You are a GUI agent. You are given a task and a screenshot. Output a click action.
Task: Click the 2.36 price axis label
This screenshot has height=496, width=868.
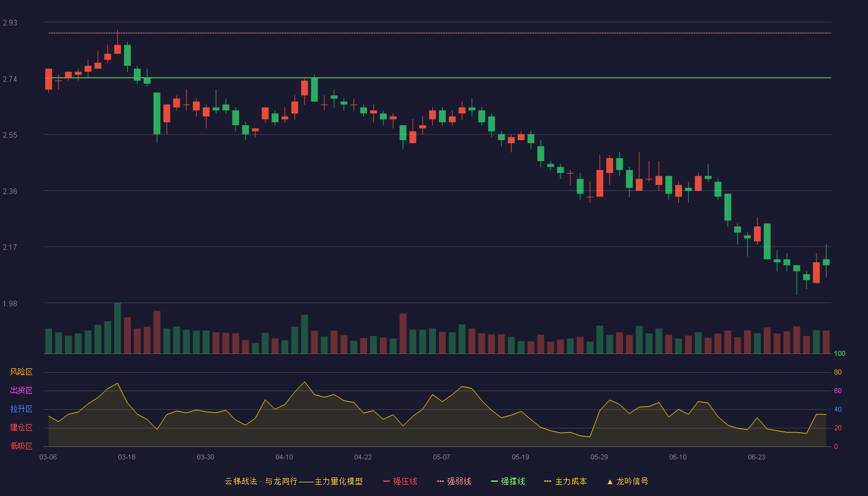[x=10, y=192]
